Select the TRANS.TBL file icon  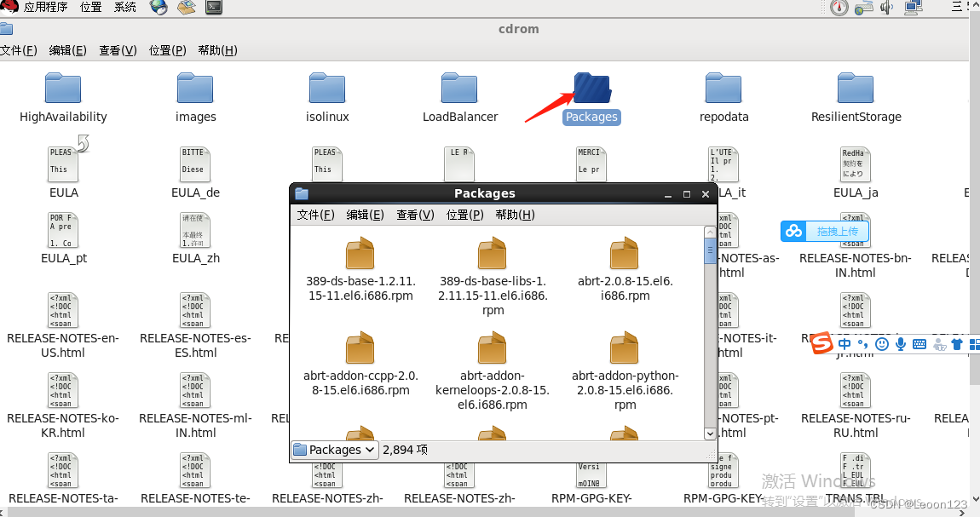[856, 470]
